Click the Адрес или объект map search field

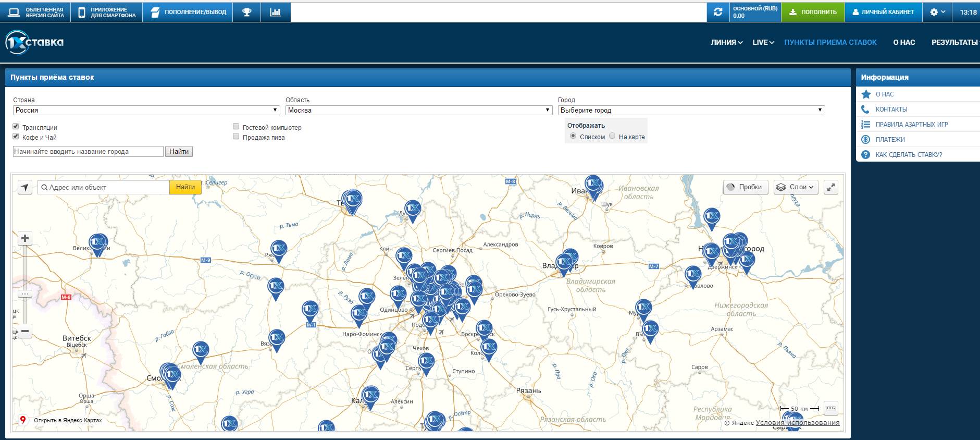104,187
